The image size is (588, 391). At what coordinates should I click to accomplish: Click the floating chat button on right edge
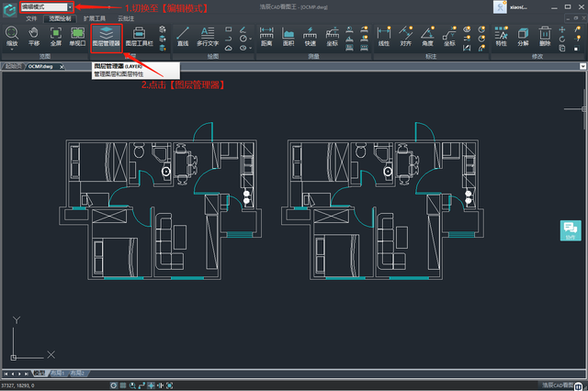570,229
